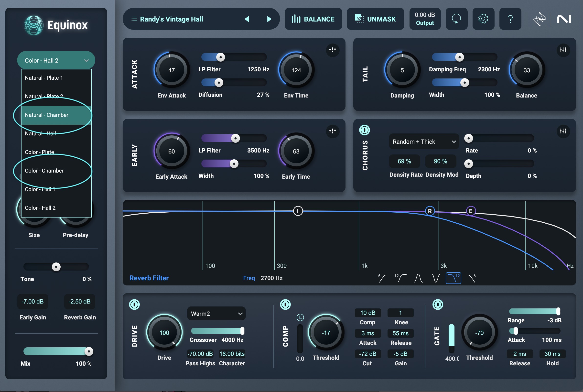Collapse the Color - Hall 2 dropdown
Screen dimensions: 583x392
click(56, 60)
